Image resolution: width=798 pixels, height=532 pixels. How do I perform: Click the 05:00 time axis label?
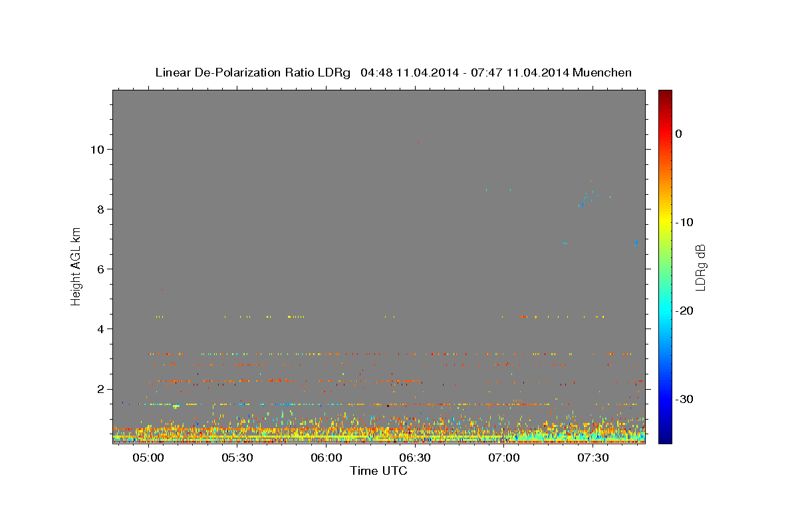point(148,458)
